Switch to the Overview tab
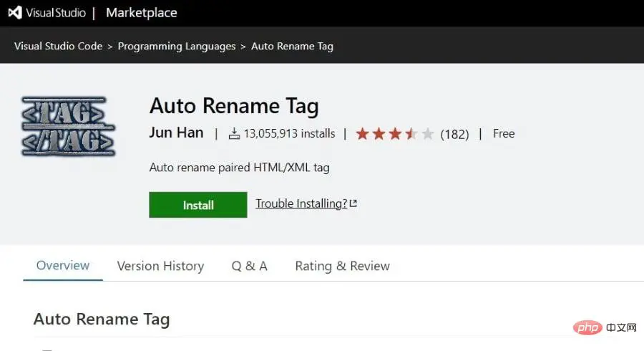The width and height of the screenshot is (644, 351). pos(63,266)
